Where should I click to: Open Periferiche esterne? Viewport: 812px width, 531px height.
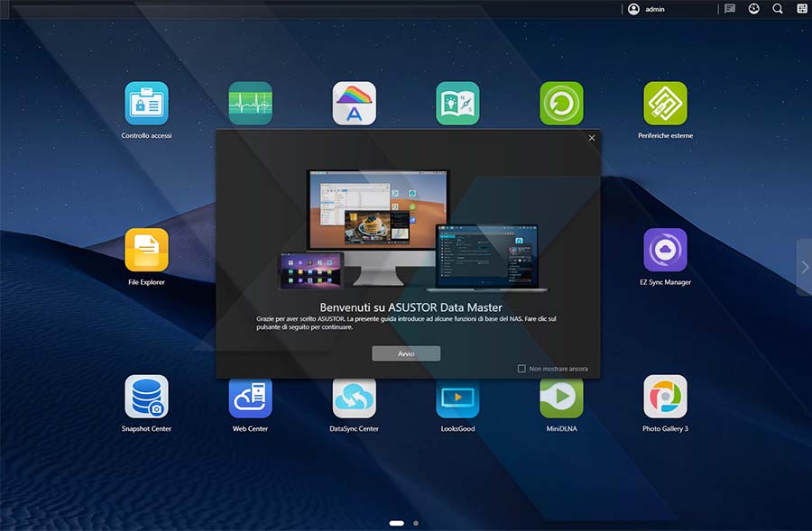665,104
